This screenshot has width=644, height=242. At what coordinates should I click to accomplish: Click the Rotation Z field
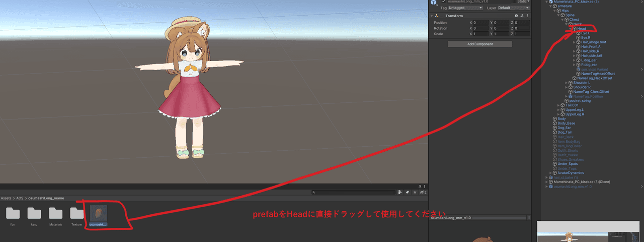522,28
